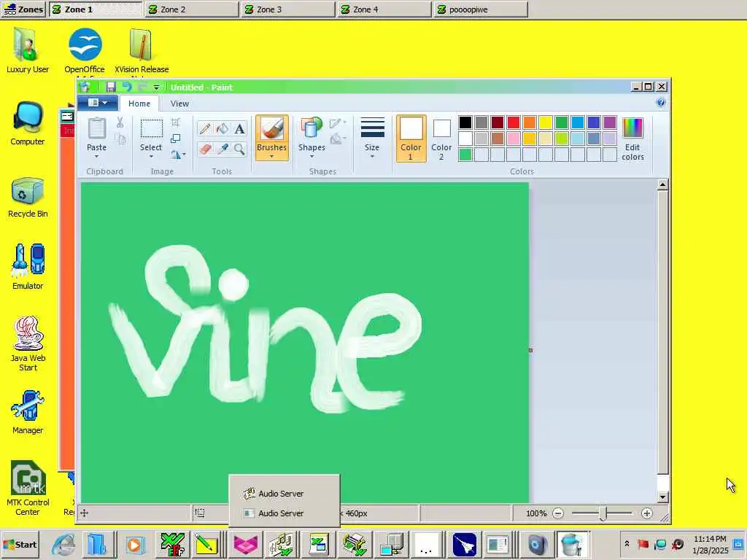Switch to the poooopiwe tab
The image size is (747, 560).
click(481, 9)
